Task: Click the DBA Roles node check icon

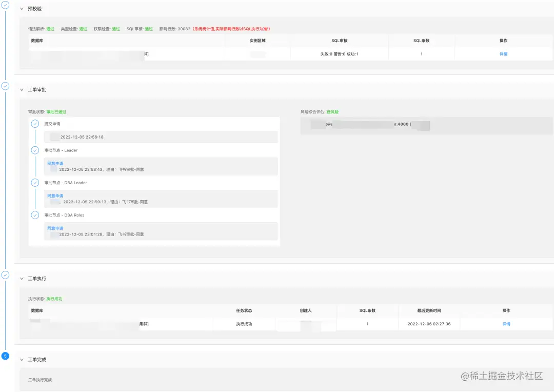Action: pyautogui.click(x=35, y=215)
